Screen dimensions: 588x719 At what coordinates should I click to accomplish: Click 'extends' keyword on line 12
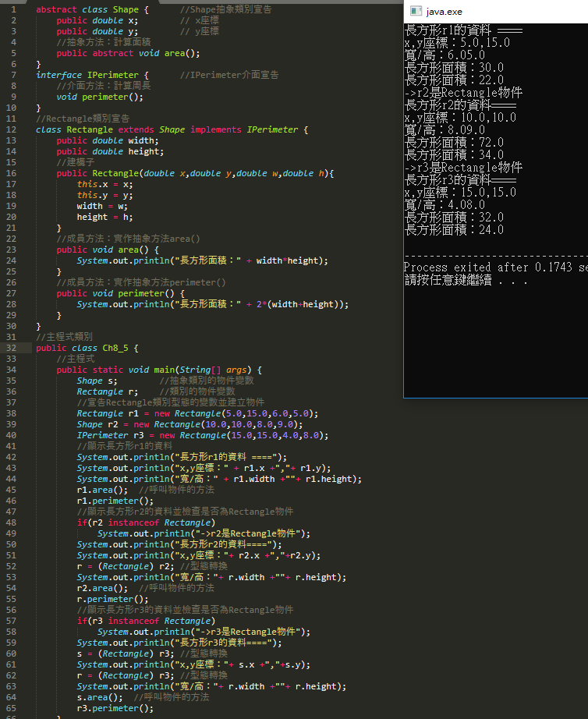coord(136,129)
